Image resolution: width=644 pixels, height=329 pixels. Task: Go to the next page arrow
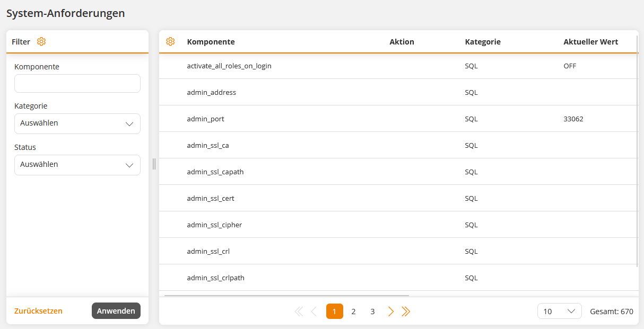click(x=391, y=312)
